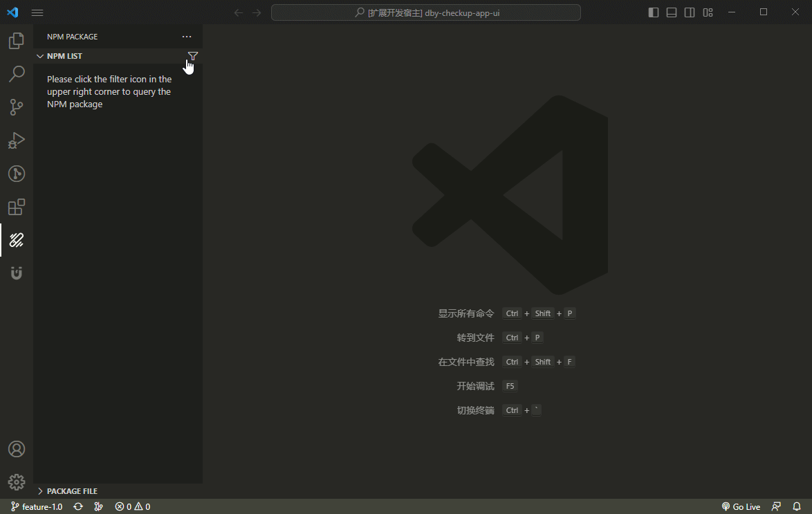The width and height of the screenshot is (812, 514).
Task: Open the hamburger application menu
Action: point(37,12)
